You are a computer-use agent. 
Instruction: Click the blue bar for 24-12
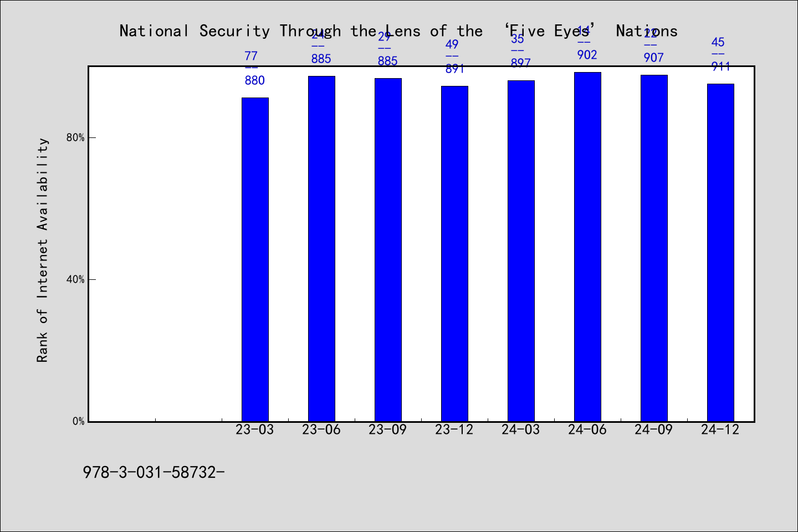coord(720,253)
